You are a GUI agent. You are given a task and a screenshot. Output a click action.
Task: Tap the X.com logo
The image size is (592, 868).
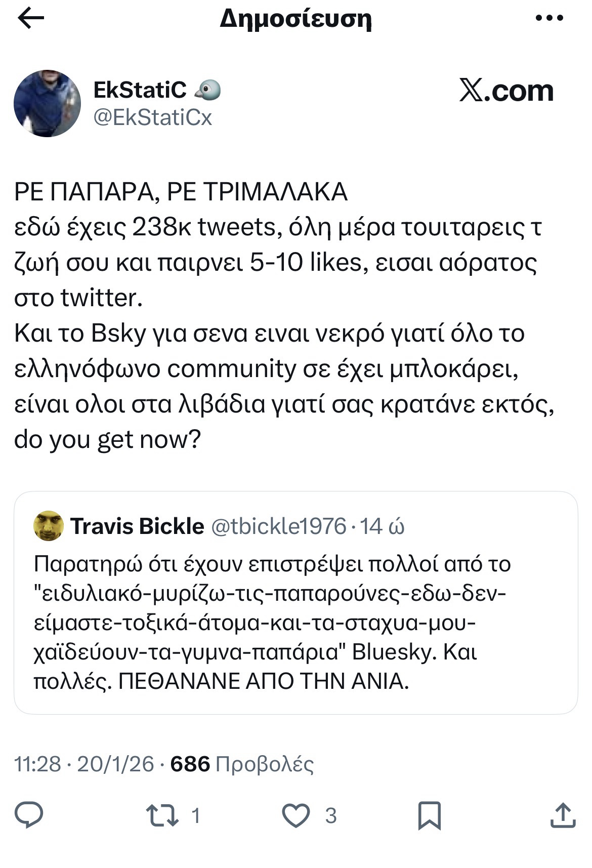click(x=506, y=91)
